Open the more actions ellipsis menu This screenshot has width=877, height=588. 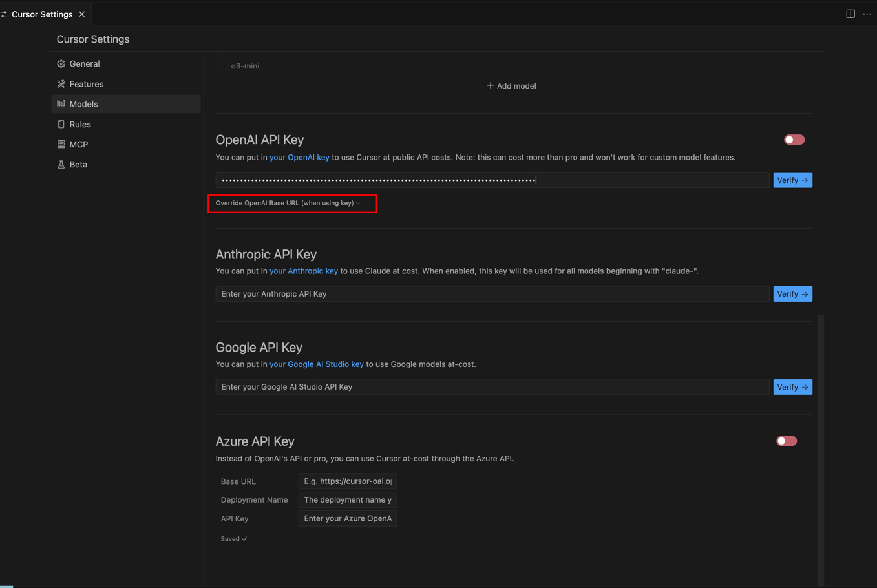[x=867, y=14]
